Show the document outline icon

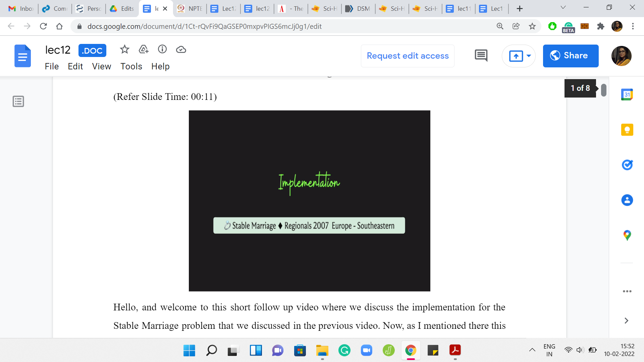point(18,101)
